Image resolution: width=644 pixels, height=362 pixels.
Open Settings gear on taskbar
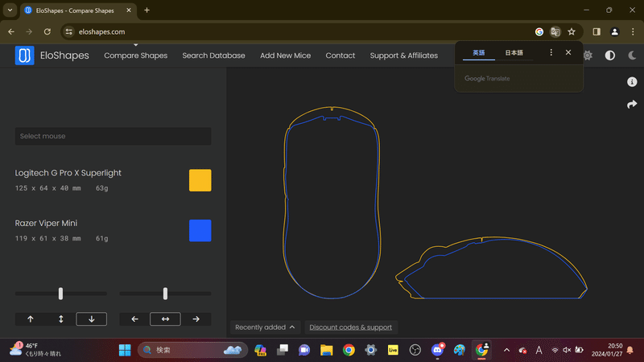[371, 350]
